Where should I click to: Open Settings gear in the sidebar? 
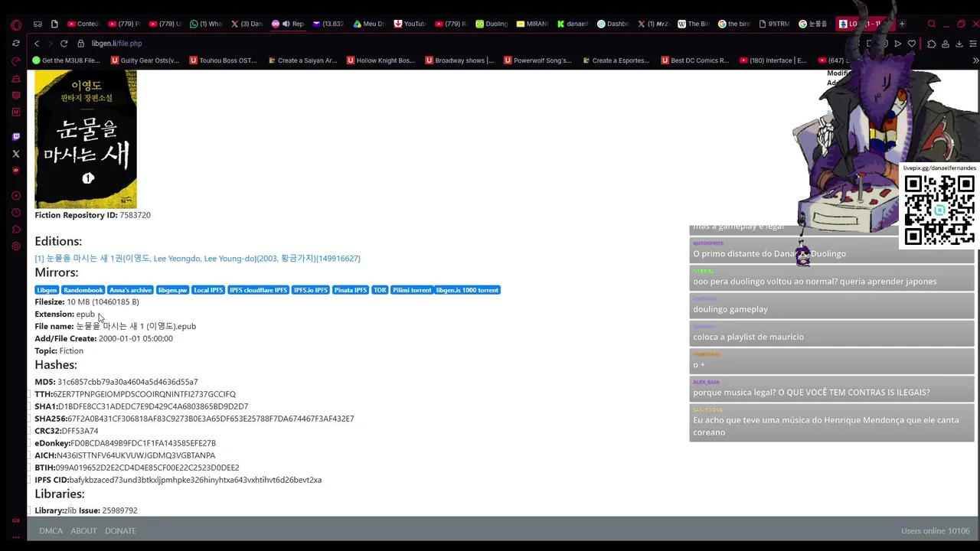(x=16, y=246)
